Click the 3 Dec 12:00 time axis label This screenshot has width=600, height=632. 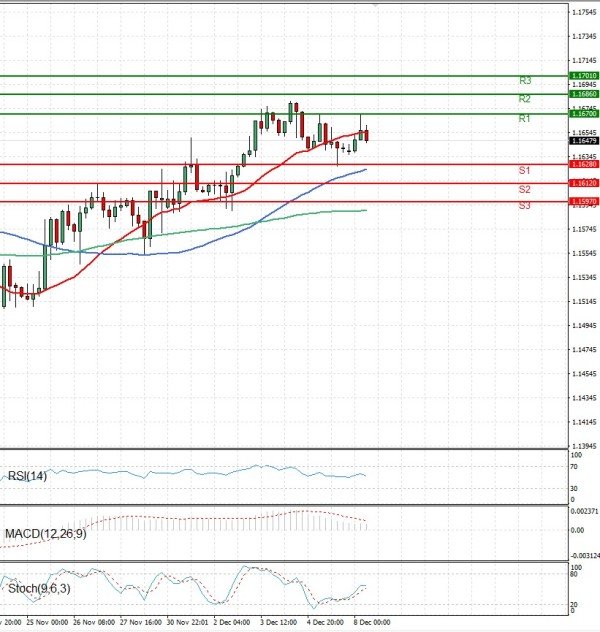coord(279,621)
